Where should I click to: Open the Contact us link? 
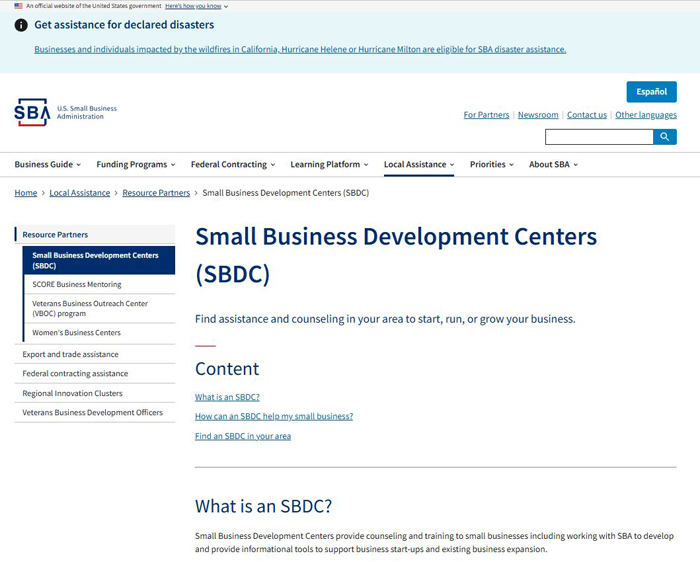pyautogui.click(x=587, y=115)
